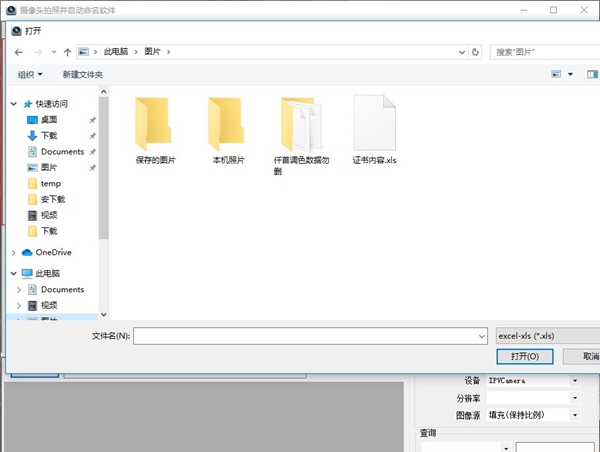Select the 证书内容.xls file
This screenshot has width=600, height=452.
pos(374,130)
